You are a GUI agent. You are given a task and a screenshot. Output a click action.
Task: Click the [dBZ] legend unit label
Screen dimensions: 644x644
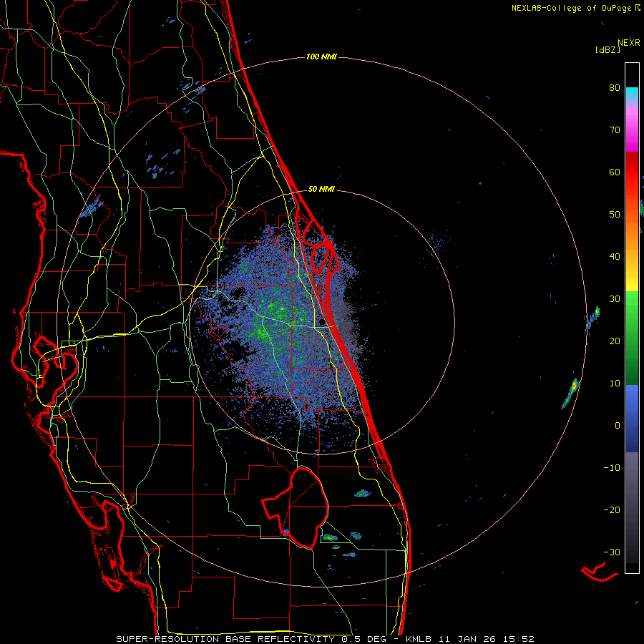(x=608, y=49)
